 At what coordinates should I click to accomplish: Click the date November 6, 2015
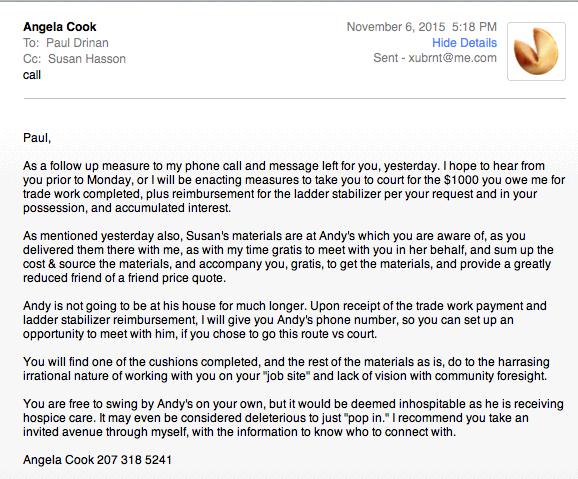point(396,27)
